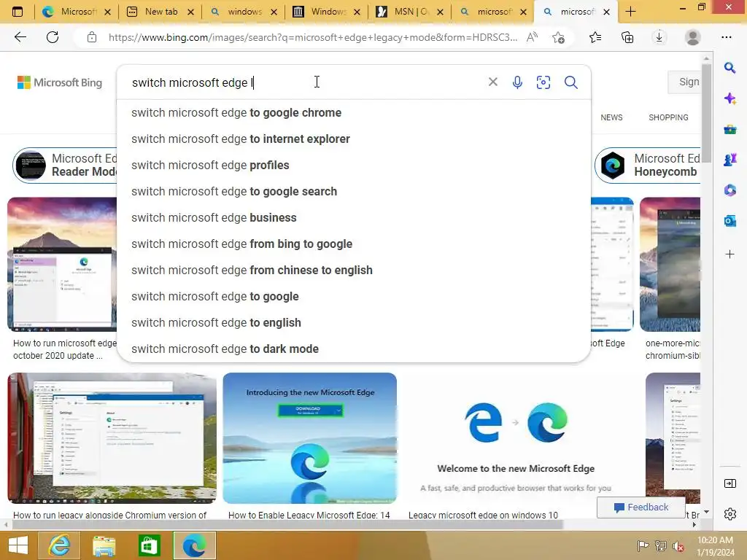Click inside the Bing search input
747x560 pixels.
click(305, 82)
